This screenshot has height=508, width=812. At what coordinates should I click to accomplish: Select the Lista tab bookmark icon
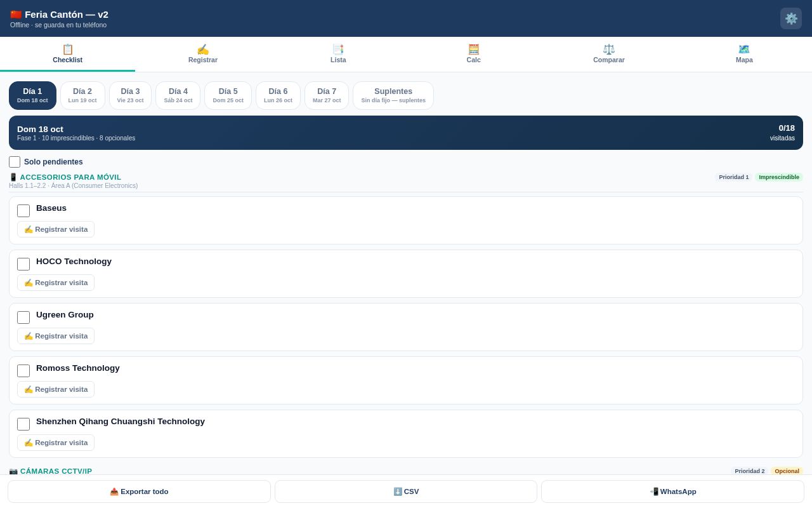338,50
